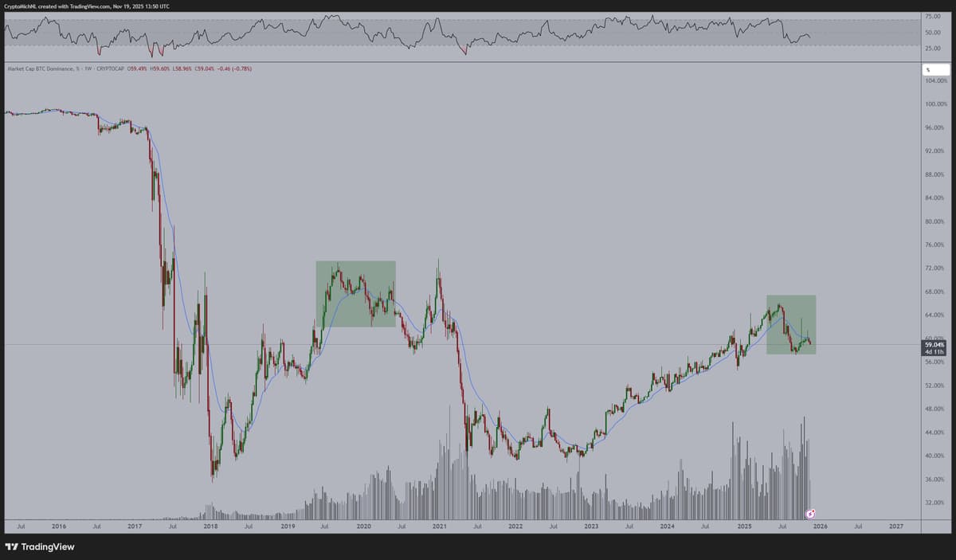Click the "100.00%" level on the price scale
Image resolution: width=956 pixels, height=560 pixels.
(x=937, y=103)
